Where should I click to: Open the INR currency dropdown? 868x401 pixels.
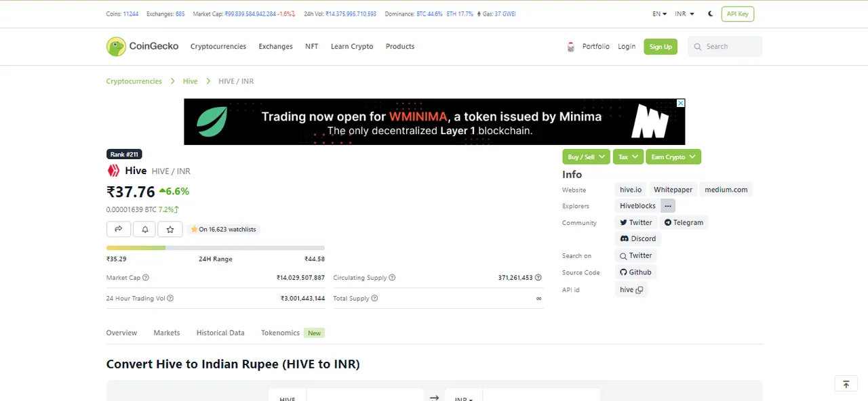click(685, 14)
